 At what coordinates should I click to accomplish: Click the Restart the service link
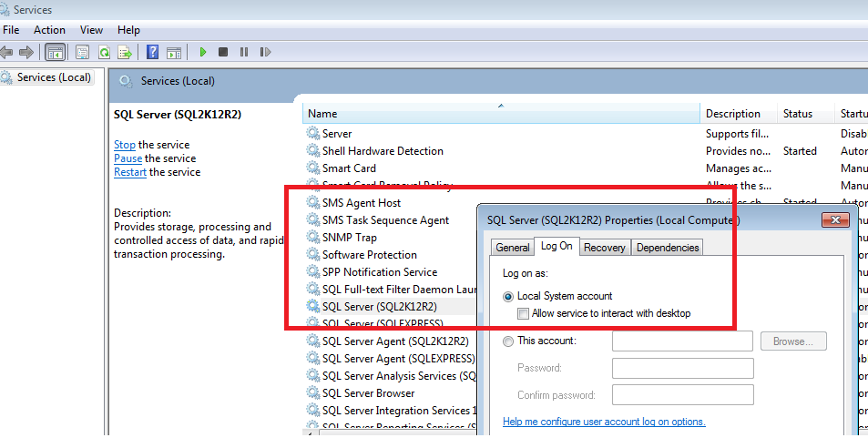(130, 173)
